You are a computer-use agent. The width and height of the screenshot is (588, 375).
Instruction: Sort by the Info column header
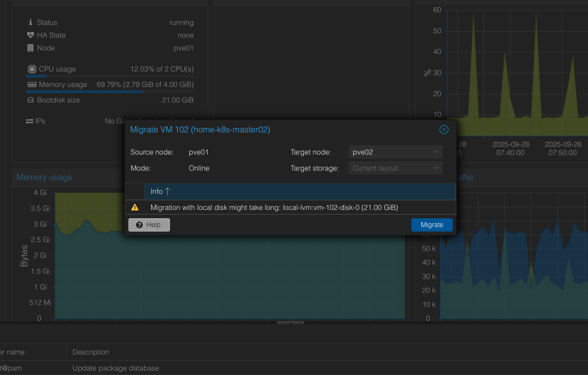point(160,192)
